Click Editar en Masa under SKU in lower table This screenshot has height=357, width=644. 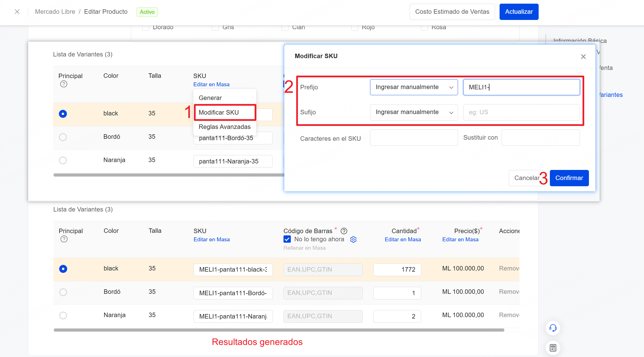(x=212, y=239)
